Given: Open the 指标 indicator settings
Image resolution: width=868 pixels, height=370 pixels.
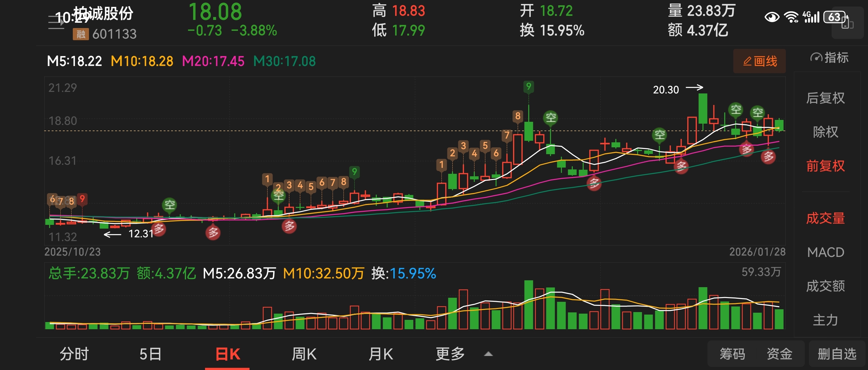Looking at the screenshot, I should click(x=829, y=58).
